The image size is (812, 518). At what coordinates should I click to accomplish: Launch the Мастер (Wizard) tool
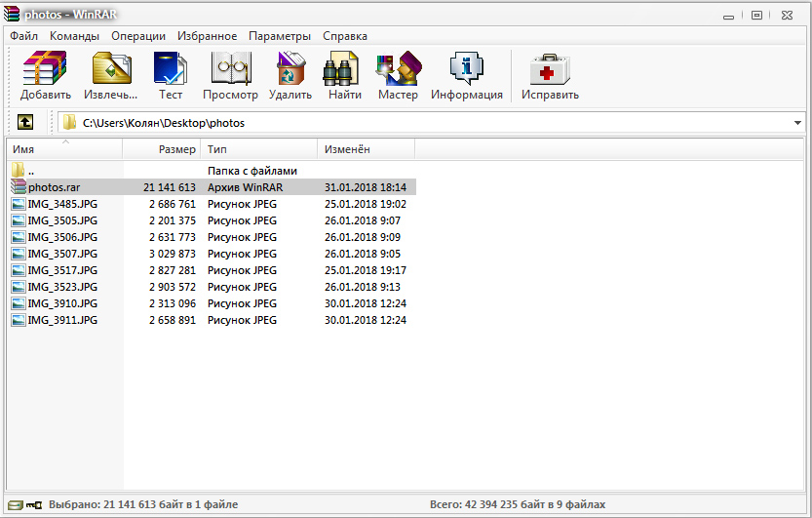click(399, 68)
